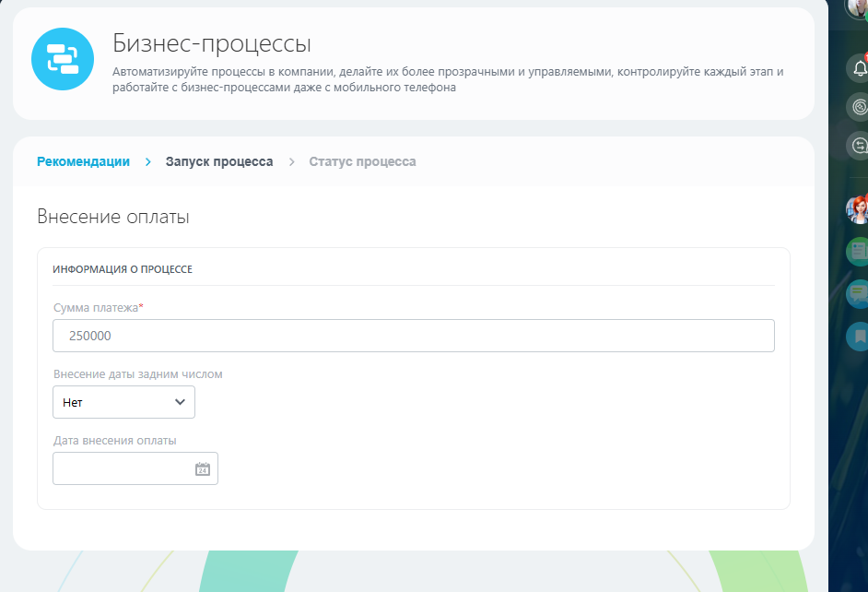Select the Статус процесса breadcrumb step

point(363,161)
